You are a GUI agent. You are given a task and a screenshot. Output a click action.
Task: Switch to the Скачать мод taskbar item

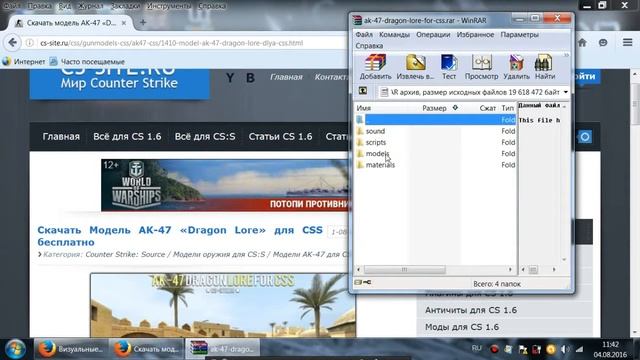147,349
